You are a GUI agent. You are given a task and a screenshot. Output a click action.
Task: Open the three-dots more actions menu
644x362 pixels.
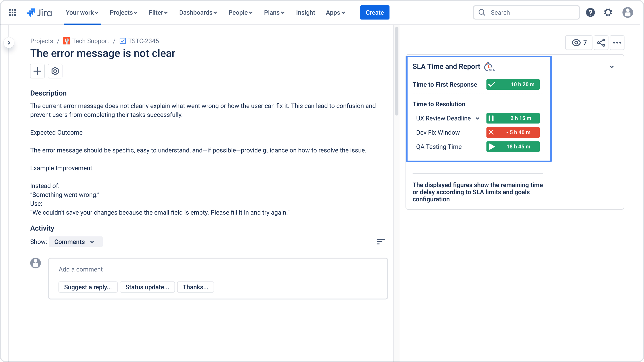[x=617, y=43]
